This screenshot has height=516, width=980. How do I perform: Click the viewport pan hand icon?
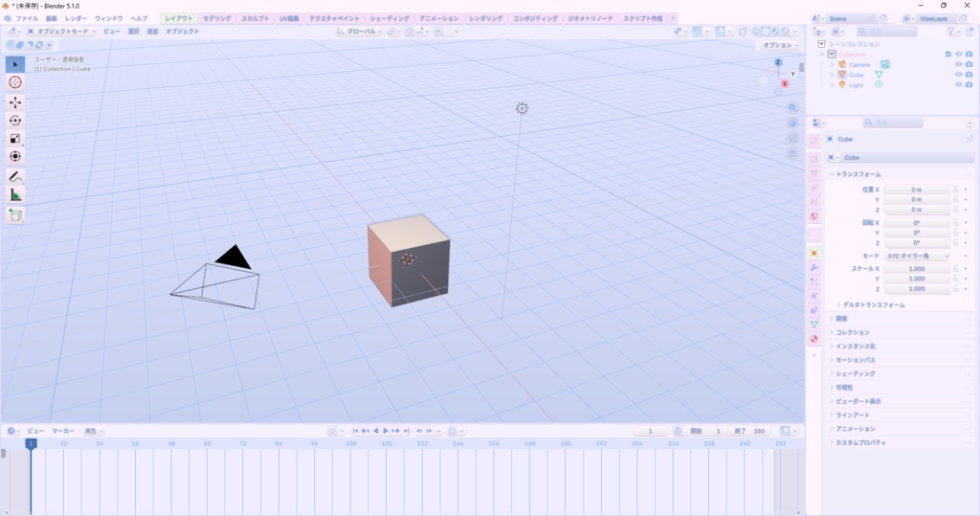click(792, 123)
